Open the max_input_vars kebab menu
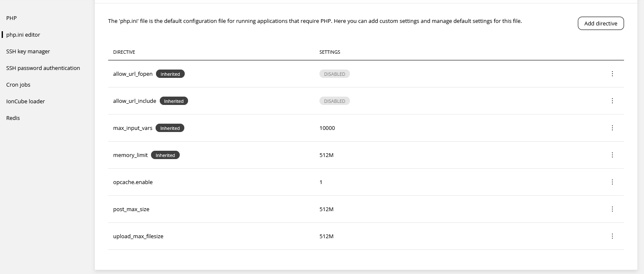The height and width of the screenshot is (274, 644). point(612,128)
